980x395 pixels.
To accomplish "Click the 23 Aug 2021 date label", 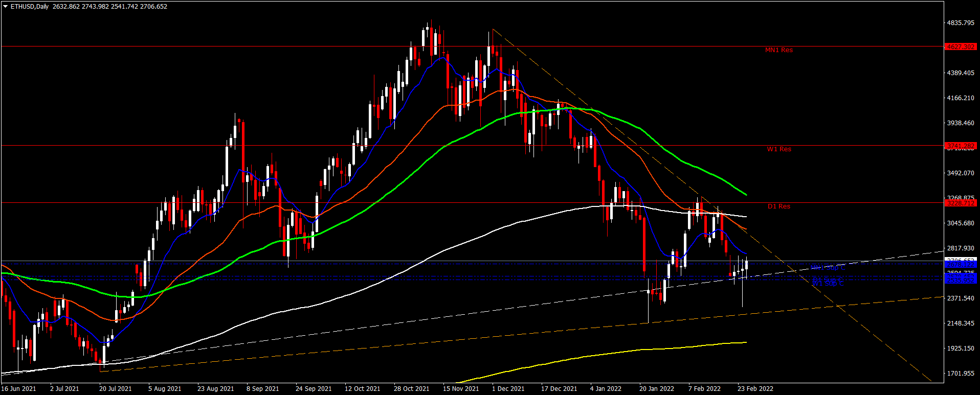I will click(215, 389).
